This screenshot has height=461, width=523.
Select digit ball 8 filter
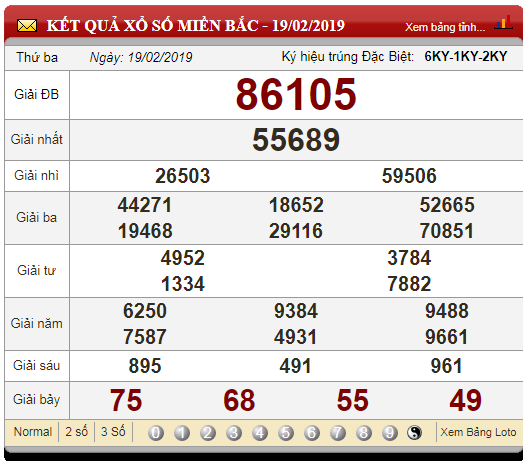tap(364, 433)
